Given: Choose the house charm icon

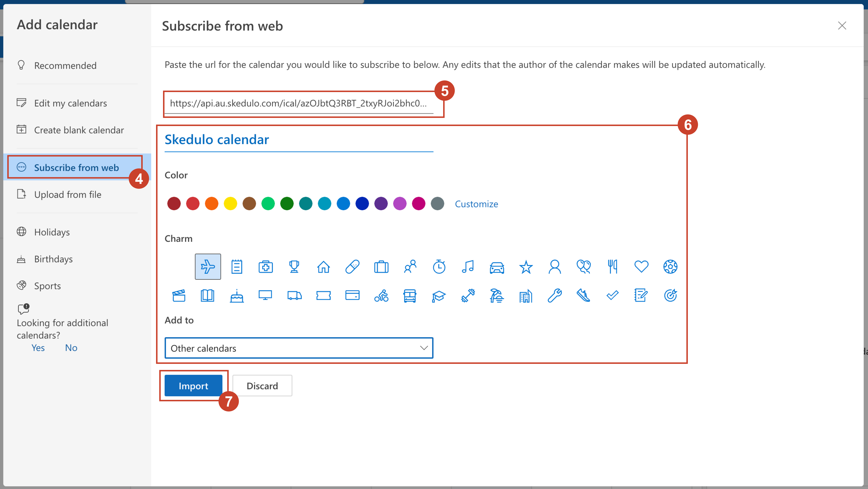Looking at the screenshot, I should [x=323, y=267].
